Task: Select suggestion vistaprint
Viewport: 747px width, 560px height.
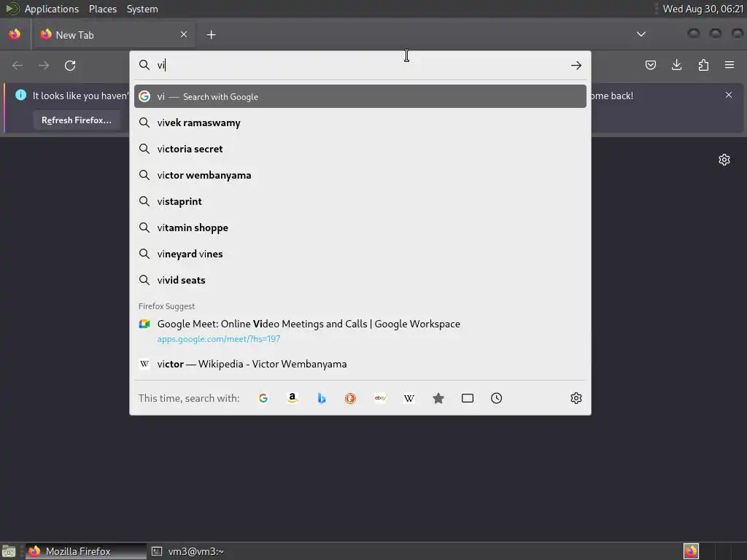Action: click(x=360, y=201)
